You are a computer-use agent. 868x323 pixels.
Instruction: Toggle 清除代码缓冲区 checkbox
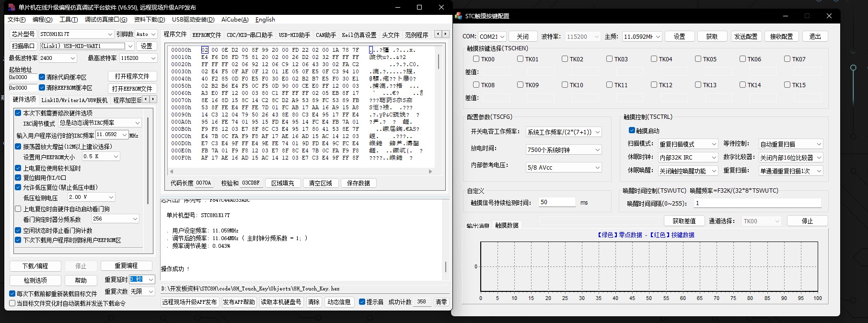click(x=42, y=77)
